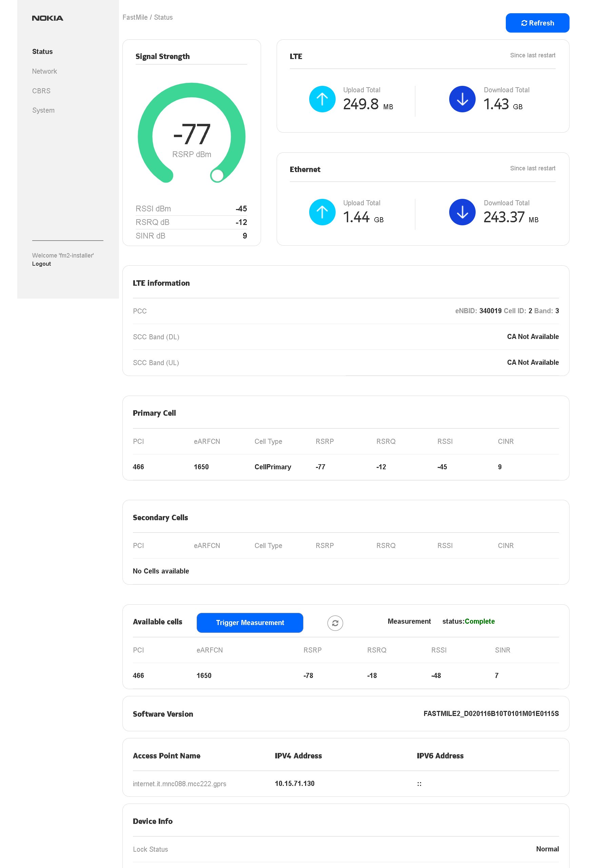The height and width of the screenshot is (868, 597).
Task: Log out via the Logout link
Action: 41,264
